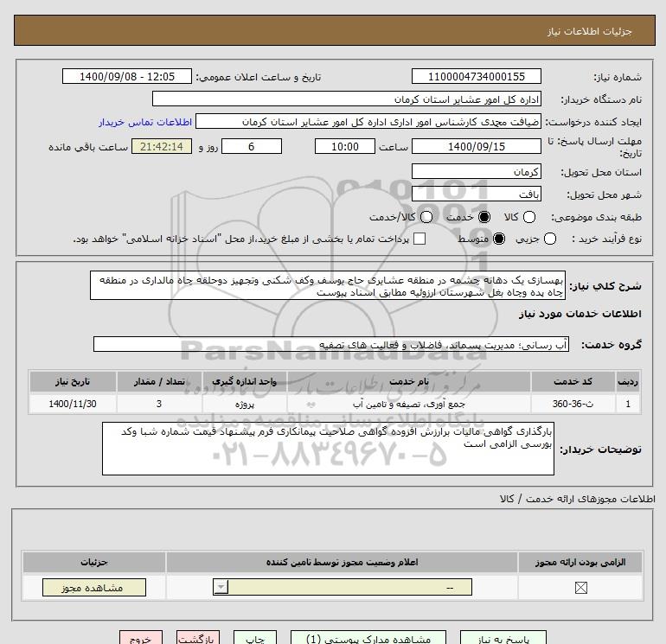
Task: Select the خدمت radio button
Action: pos(483,217)
